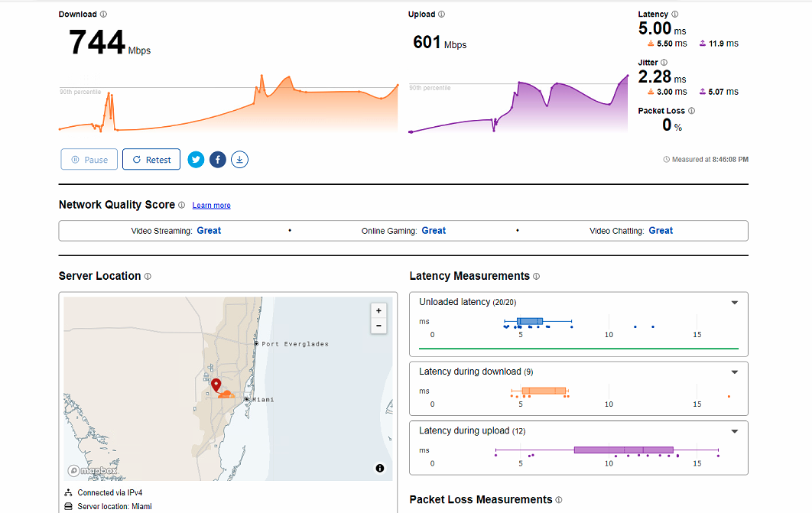The image size is (812, 513).
Task: Click the download results icon
Action: click(239, 160)
